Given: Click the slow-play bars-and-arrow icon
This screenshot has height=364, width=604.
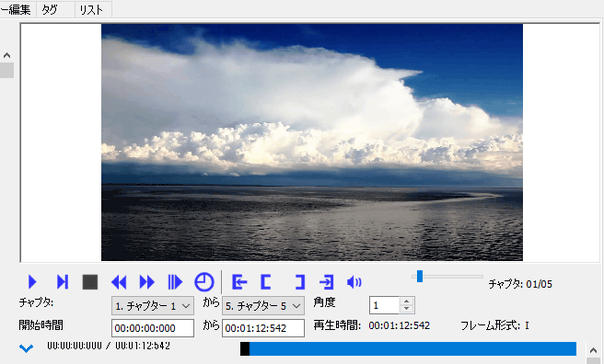Looking at the screenshot, I should pos(175,282).
